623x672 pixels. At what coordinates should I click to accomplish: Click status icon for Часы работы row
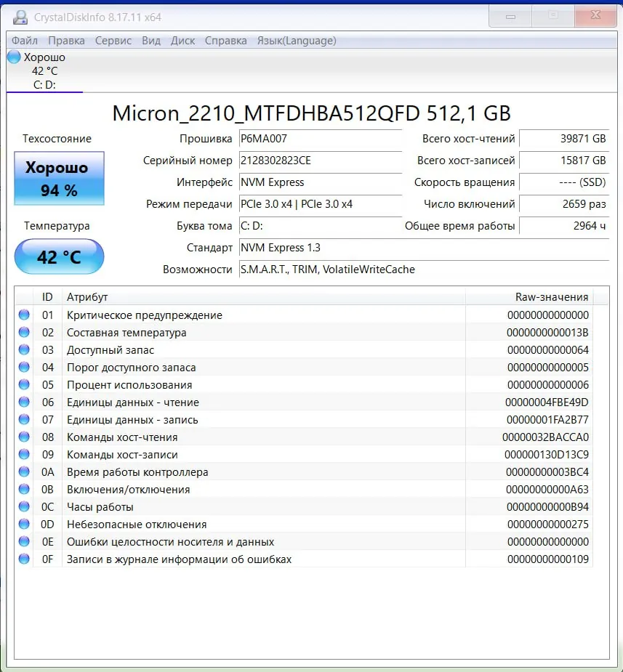coord(24,506)
